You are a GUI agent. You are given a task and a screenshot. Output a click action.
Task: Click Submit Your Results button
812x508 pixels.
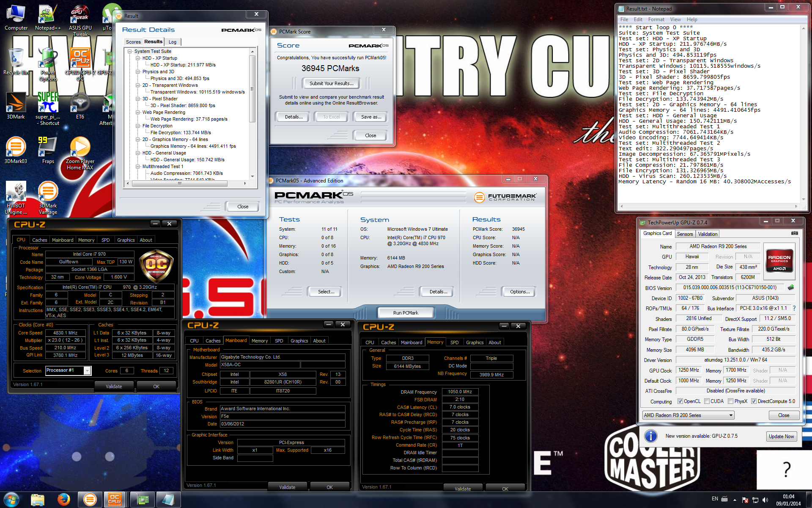click(331, 83)
